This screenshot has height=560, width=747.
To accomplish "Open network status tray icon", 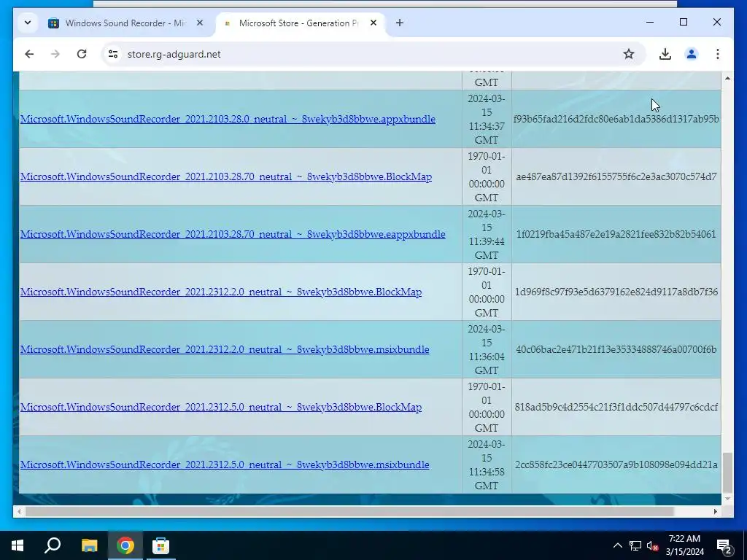I will pos(635,545).
